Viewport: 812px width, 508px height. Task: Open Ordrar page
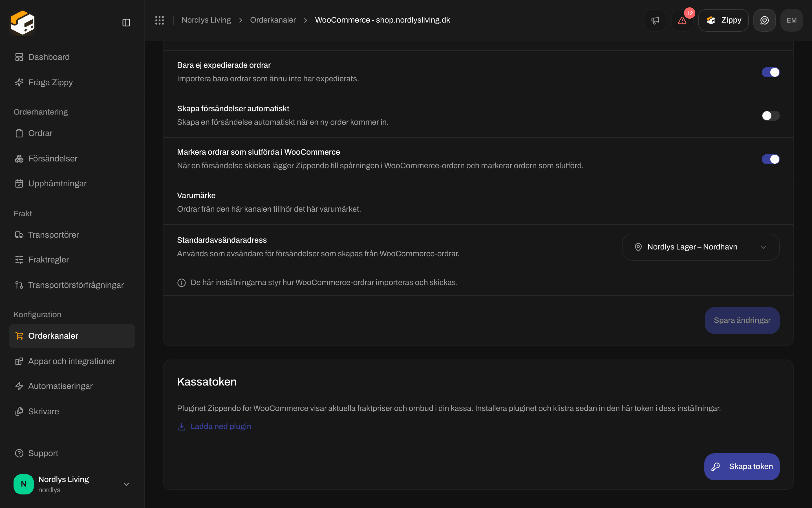pyautogui.click(x=72, y=133)
